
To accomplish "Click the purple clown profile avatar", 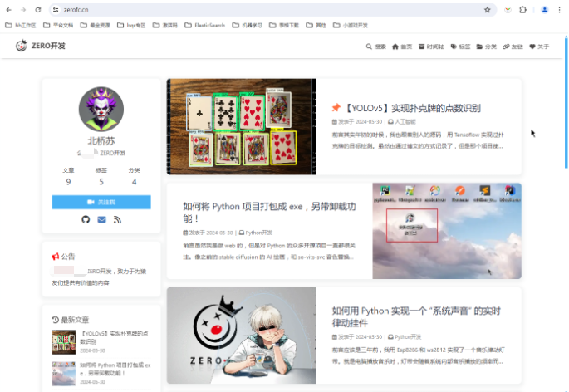I will (101, 109).
